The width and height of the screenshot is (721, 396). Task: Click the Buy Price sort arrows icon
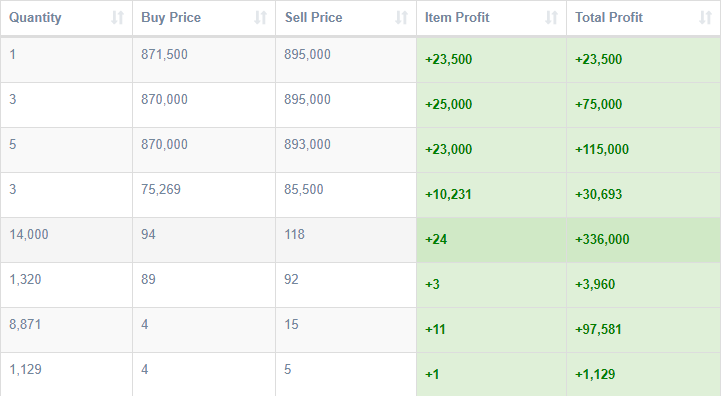pos(261,17)
